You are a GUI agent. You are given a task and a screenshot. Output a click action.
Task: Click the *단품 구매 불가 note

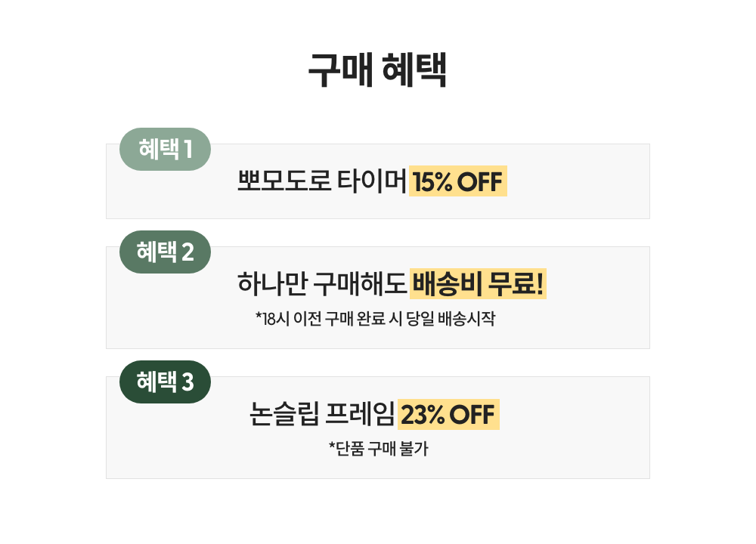point(378,449)
